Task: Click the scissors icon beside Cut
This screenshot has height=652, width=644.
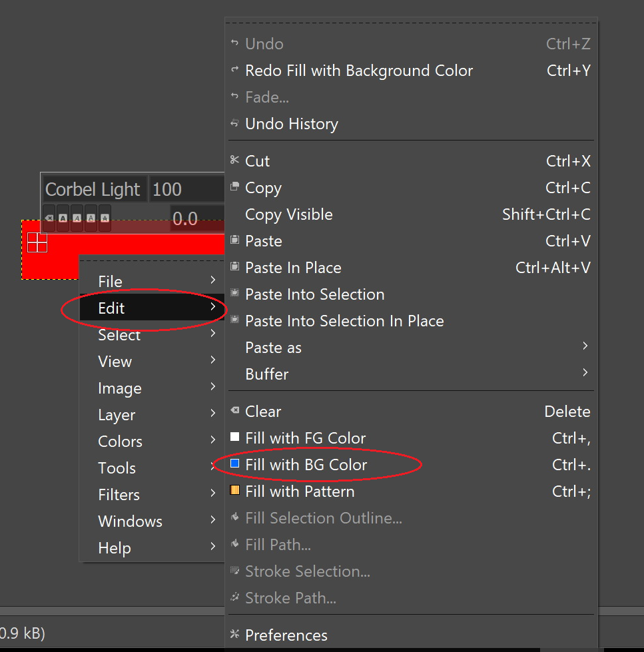Action: pos(234,160)
